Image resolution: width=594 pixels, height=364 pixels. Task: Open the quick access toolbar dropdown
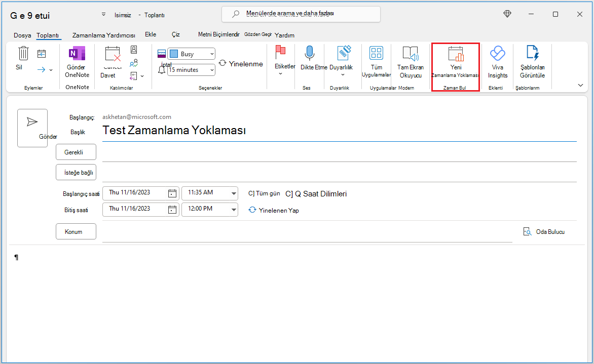tap(103, 14)
